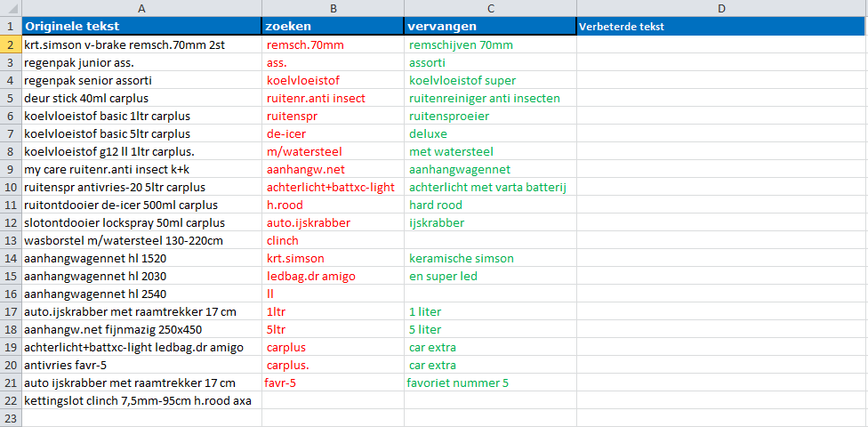
Task: Select column C header
Action: click(x=490, y=8)
